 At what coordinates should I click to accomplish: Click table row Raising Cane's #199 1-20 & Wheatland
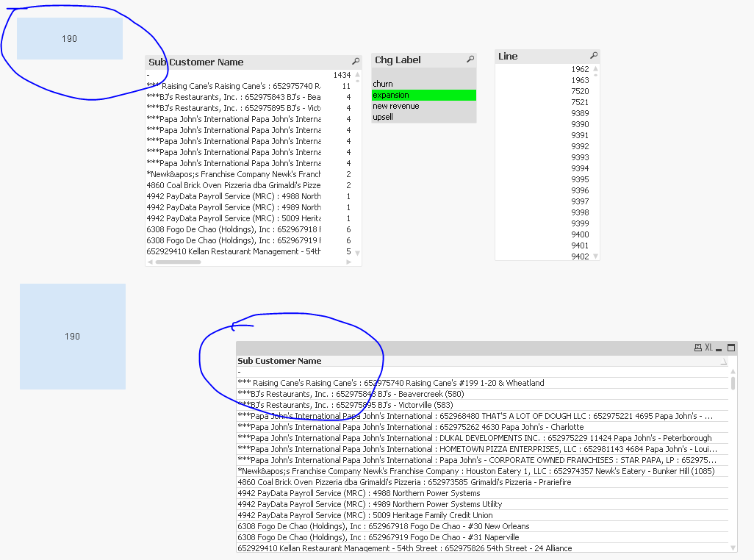point(482,383)
